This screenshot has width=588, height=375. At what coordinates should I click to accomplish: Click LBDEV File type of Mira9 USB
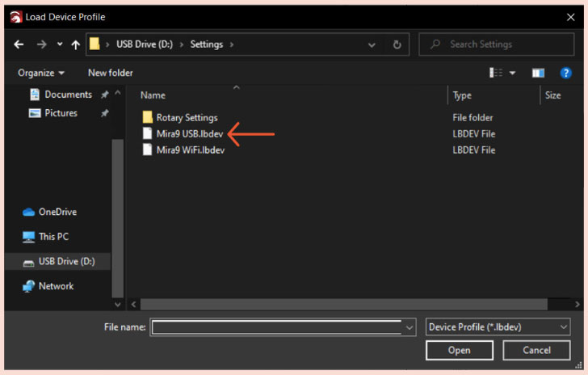click(x=474, y=134)
